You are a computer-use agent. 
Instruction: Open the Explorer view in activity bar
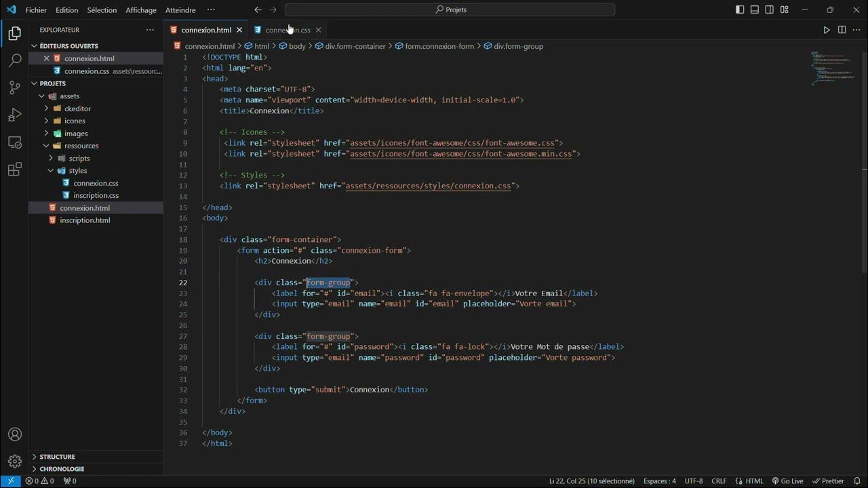point(14,33)
